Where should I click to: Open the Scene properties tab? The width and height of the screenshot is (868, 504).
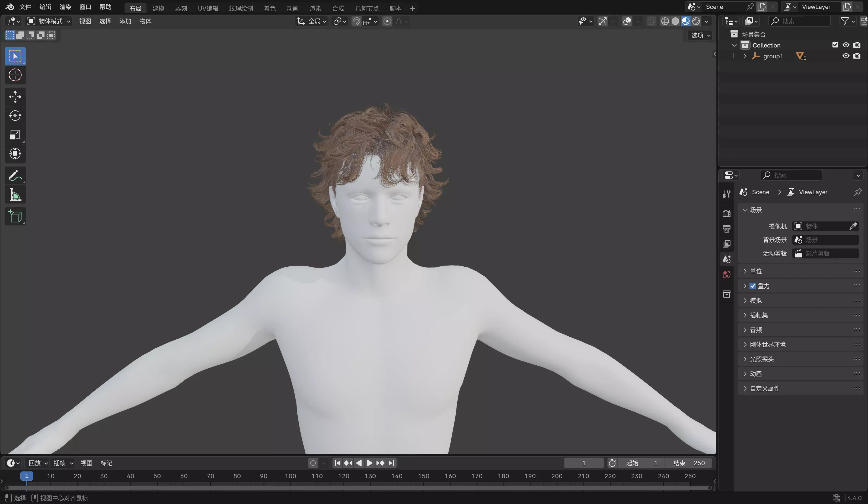click(727, 259)
